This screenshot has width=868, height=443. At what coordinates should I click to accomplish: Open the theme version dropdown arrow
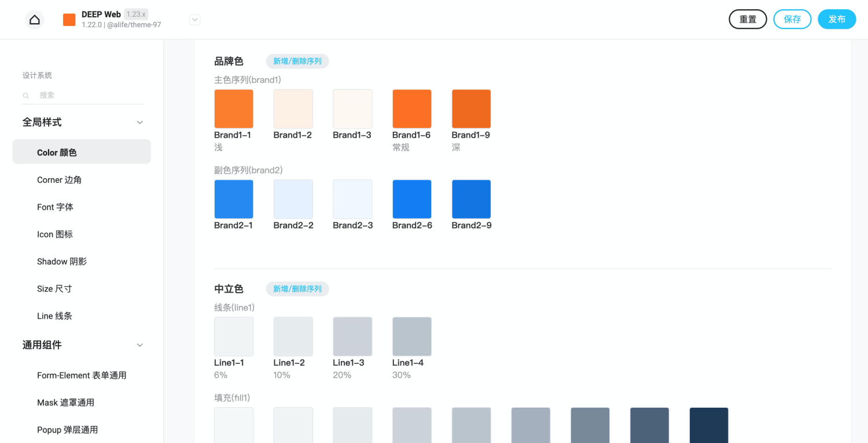[x=195, y=20]
